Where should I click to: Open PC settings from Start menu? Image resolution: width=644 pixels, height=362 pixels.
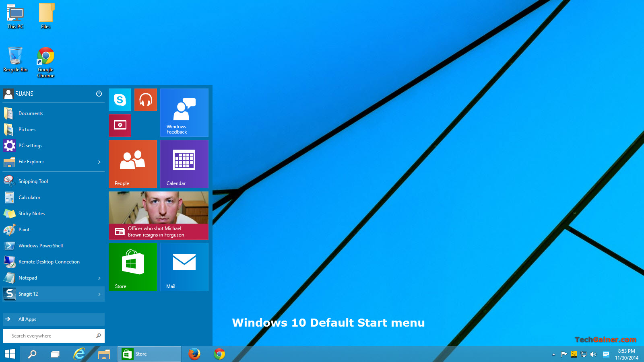31,145
